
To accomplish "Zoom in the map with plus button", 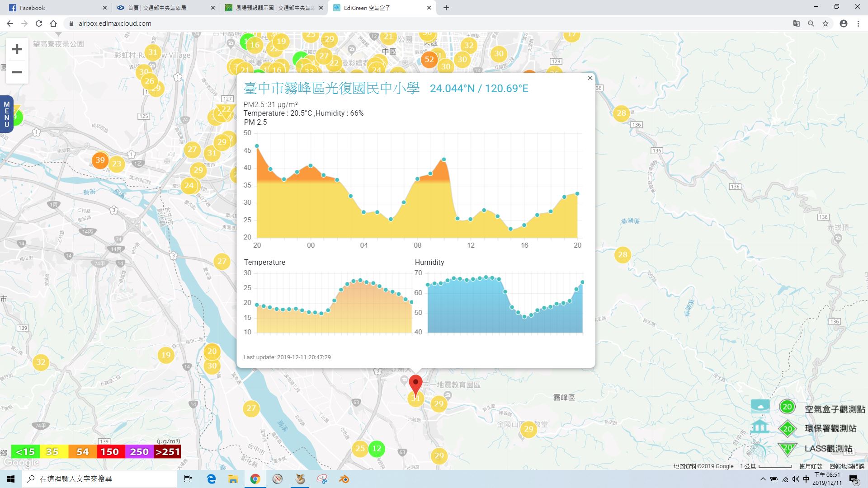I will click(17, 49).
